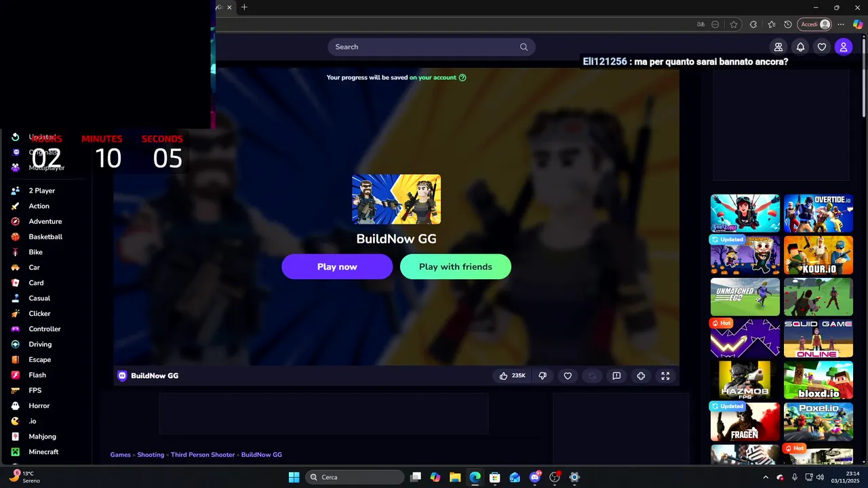The width and height of the screenshot is (868, 488).
Task: Open File Explorer from the taskbar
Action: coord(455,477)
